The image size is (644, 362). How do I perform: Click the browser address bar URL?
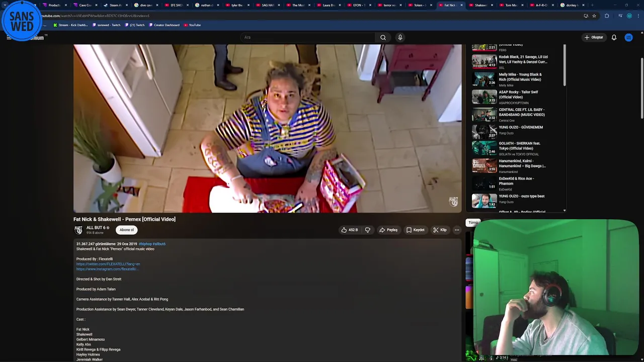coord(96,16)
